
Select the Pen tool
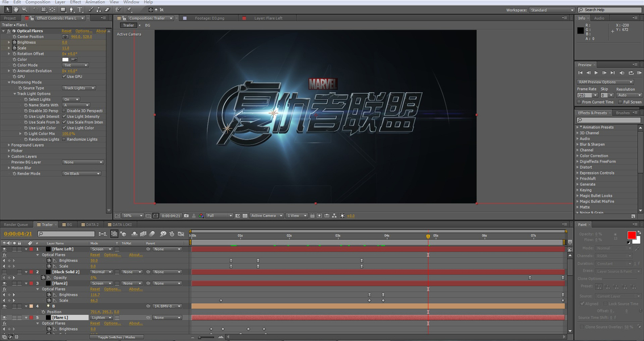72,9
